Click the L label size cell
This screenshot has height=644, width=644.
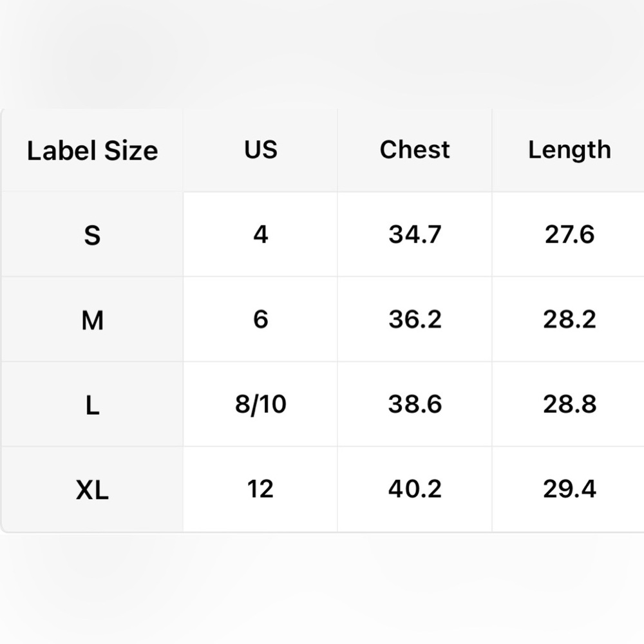pyautogui.click(x=92, y=404)
